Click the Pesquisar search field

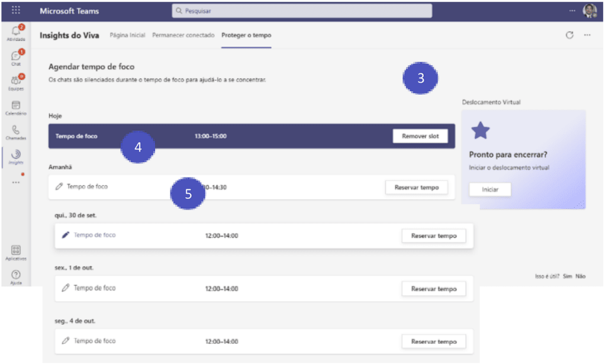click(302, 11)
